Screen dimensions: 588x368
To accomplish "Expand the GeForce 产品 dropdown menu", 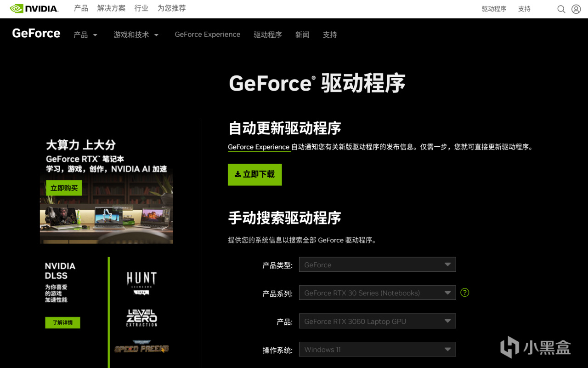I will click(x=85, y=34).
